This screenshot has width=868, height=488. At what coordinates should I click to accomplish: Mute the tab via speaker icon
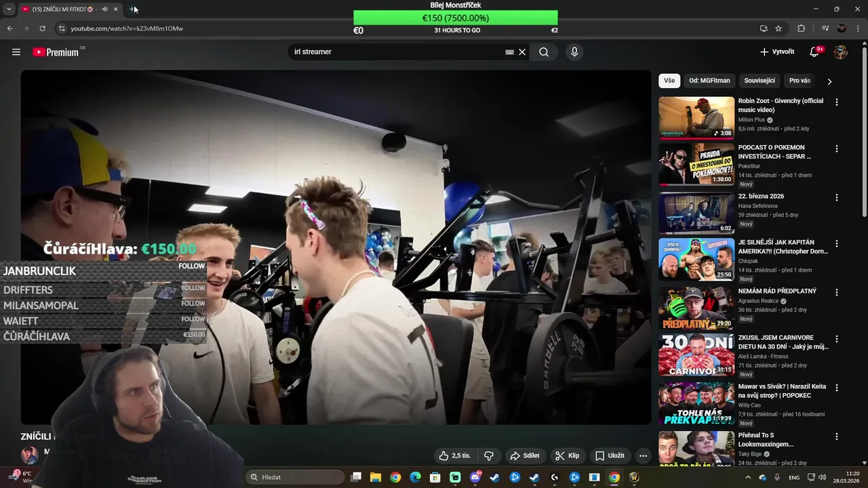(104, 9)
